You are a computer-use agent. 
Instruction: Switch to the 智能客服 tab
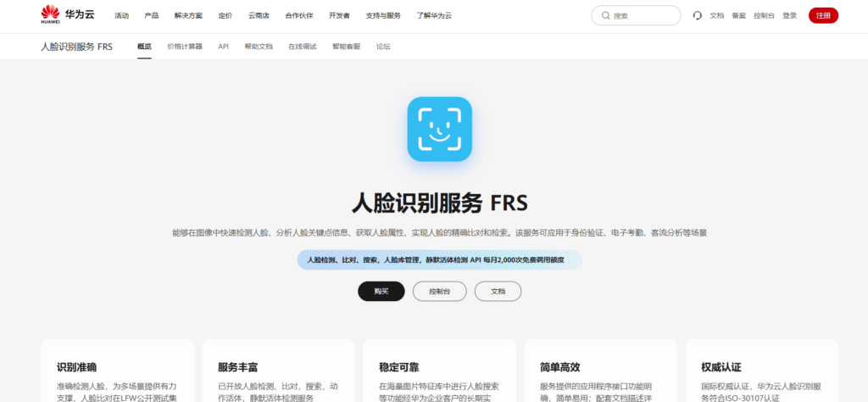[x=346, y=47]
